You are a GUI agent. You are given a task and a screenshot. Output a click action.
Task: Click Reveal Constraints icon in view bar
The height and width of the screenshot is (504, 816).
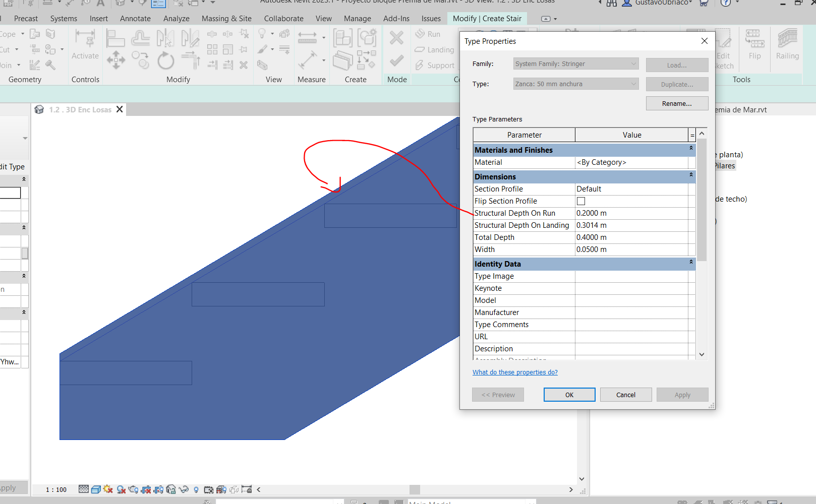tap(247, 489)
